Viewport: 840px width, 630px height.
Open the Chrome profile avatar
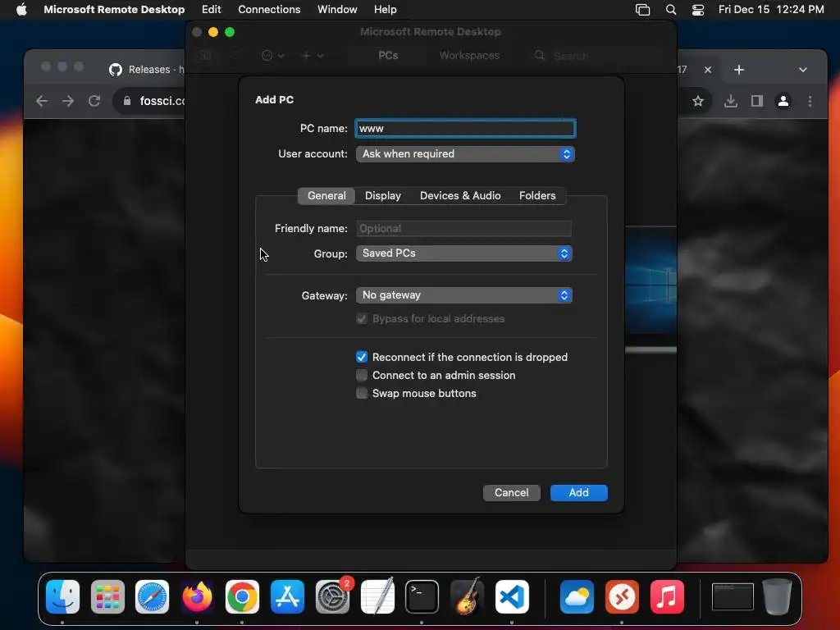783,101
